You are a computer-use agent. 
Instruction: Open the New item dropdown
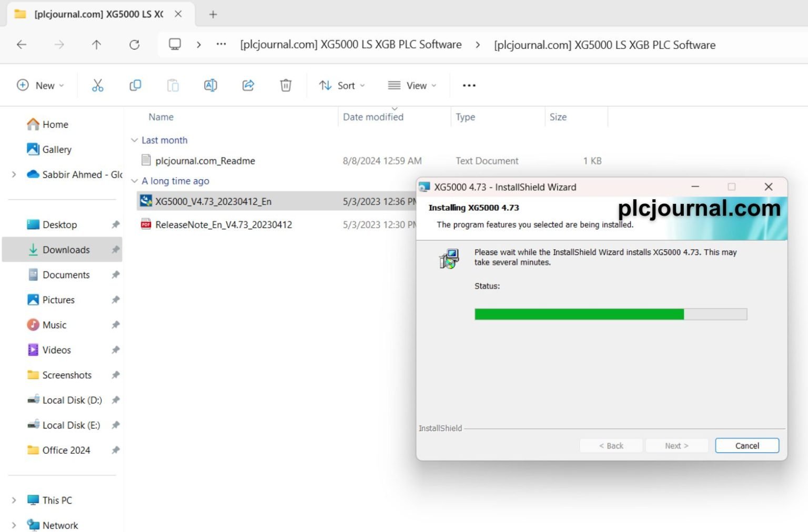[41, 85]
